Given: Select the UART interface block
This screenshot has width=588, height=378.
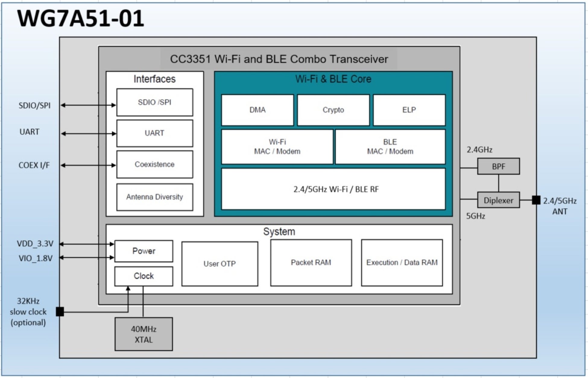Looking at the screenshot, I should click(154, 133).
